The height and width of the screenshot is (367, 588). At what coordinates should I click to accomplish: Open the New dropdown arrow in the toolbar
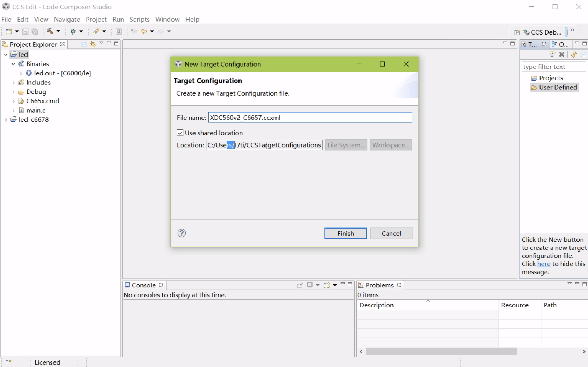coord(16,31)
